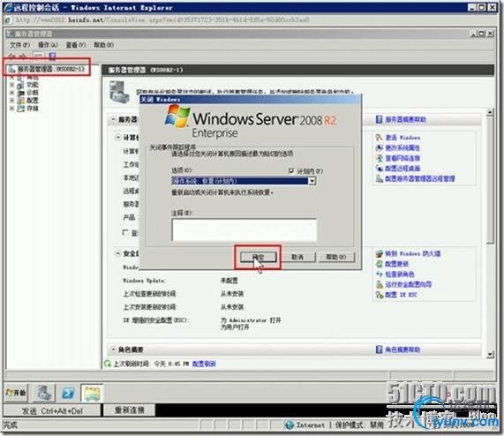The height and width of the screenshot is (436, 504).
Task: Open the 配置服务器管理器远程管理 link
Action: pyautogui.click(x=420, y=178)
